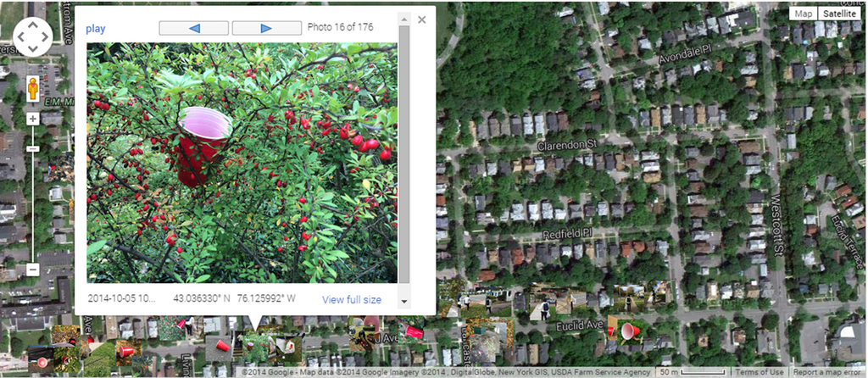This screenshot has height=378, width=868.
Task: Click the popup scrollbar down arrow
Action: (404, 303)
